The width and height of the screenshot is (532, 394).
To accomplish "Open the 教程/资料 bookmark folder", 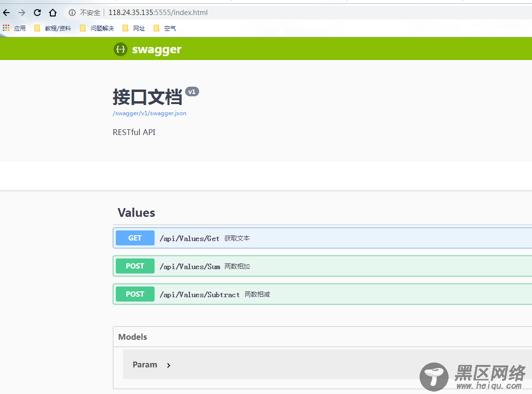I will (53, 28).
